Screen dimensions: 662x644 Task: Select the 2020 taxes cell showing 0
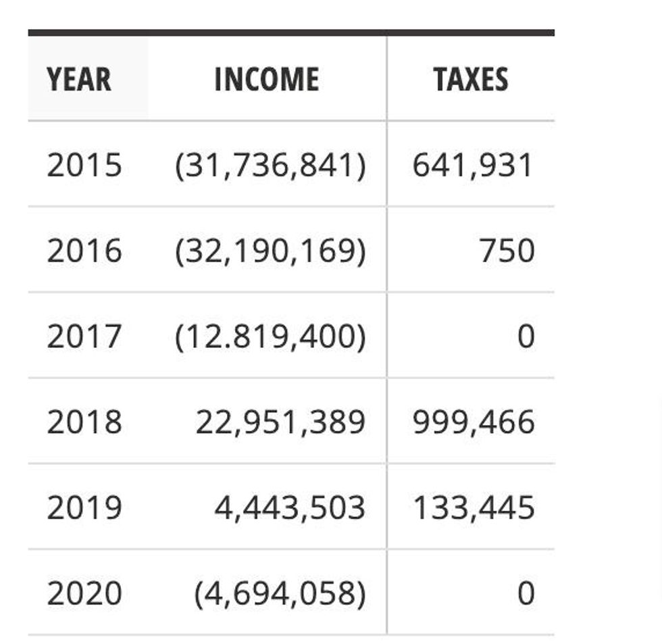point(526,594)
